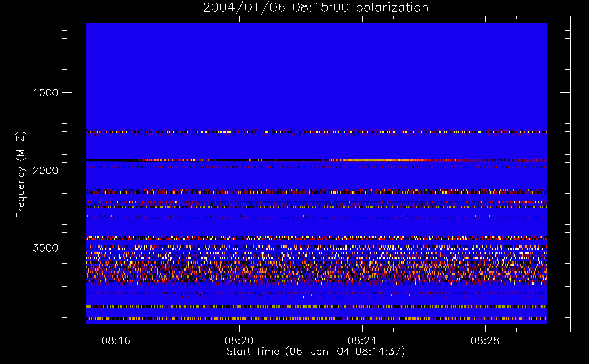Click the 1000 frequency tick label
Screen dimensions: 589x364
[x=46, y=93]
